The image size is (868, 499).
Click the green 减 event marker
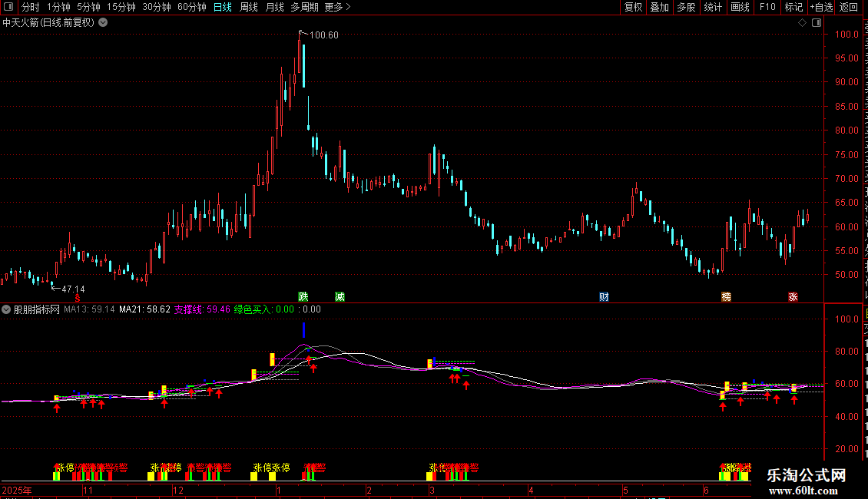click(340, 297)
